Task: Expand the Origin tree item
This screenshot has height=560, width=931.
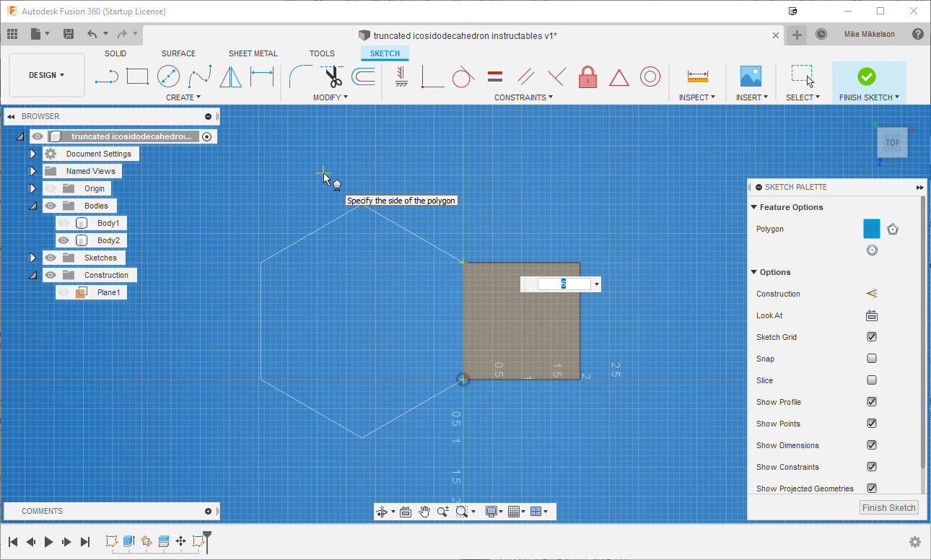Action: tap(32, 188)
